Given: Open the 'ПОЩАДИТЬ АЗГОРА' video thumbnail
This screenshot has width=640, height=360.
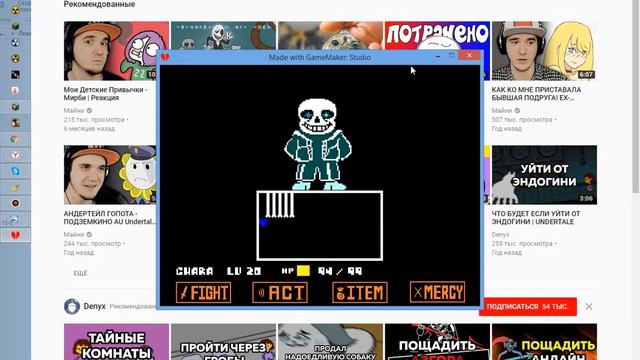Looking at the screenshot, I should point(437,342).
